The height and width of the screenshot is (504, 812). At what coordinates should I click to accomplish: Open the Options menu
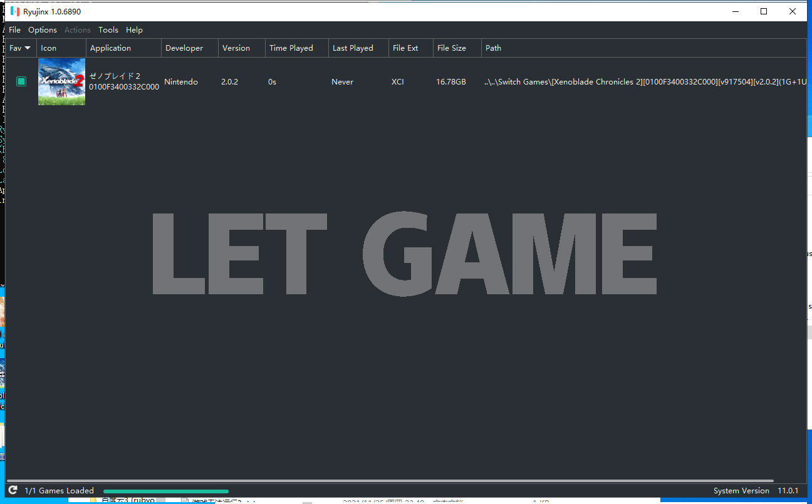click(x=43, y=29)
